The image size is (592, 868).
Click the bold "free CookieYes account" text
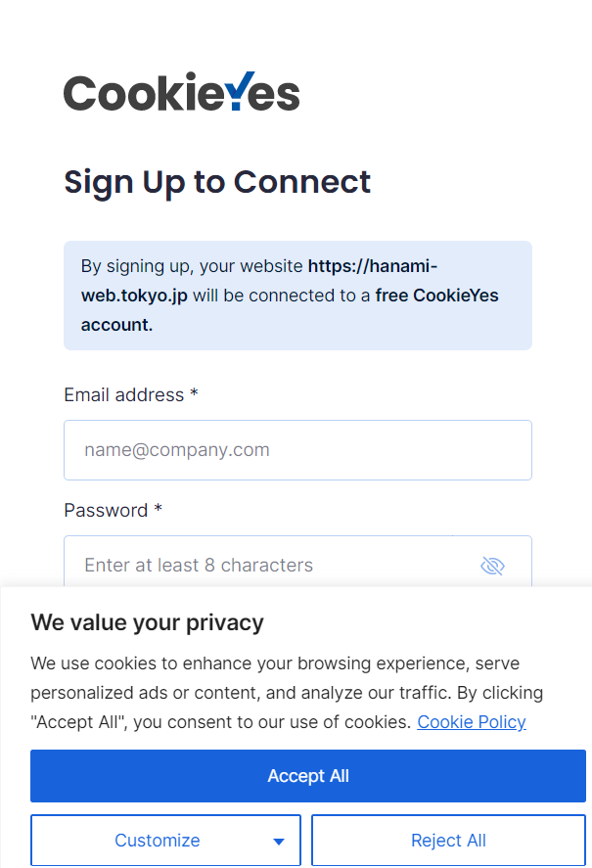coord(436,296)
